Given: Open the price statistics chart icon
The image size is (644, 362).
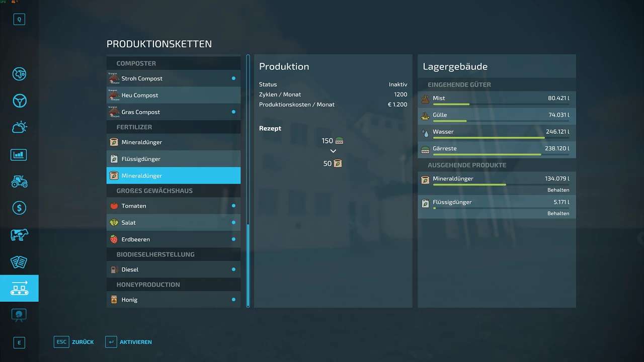Looking at the screenshot, I should pyautogui.click(x=19, y=154).
